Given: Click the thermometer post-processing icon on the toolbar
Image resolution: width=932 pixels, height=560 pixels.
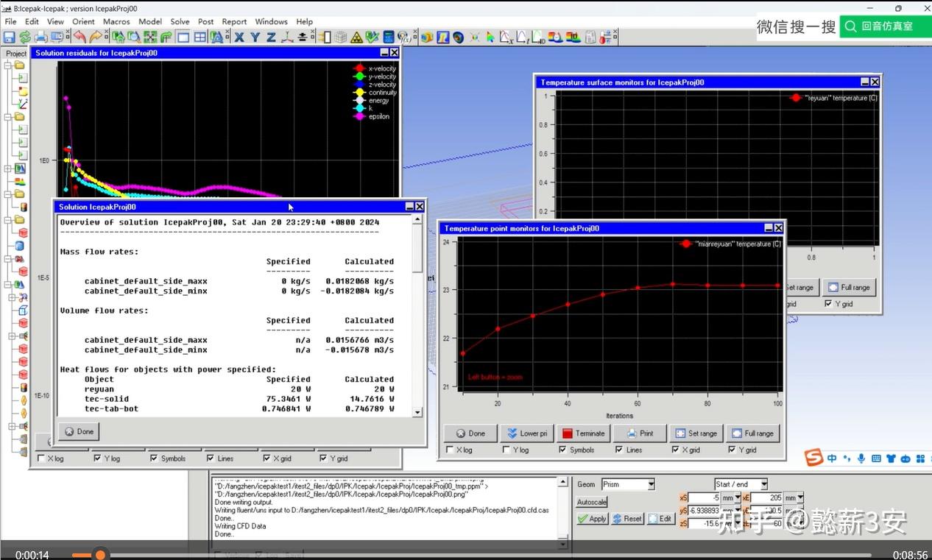Looking at the screenshot, I should [604, 37].
